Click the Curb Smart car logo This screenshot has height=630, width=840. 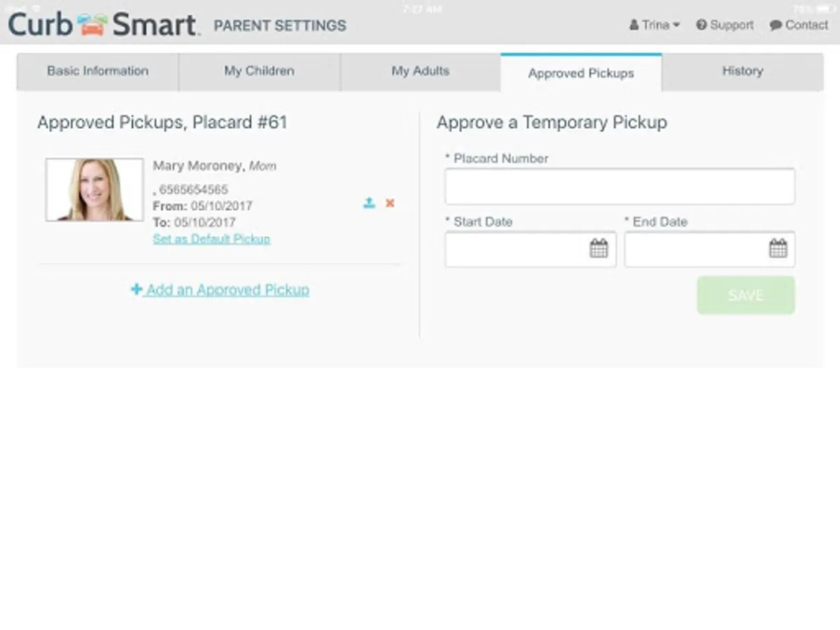coord(93,25)
